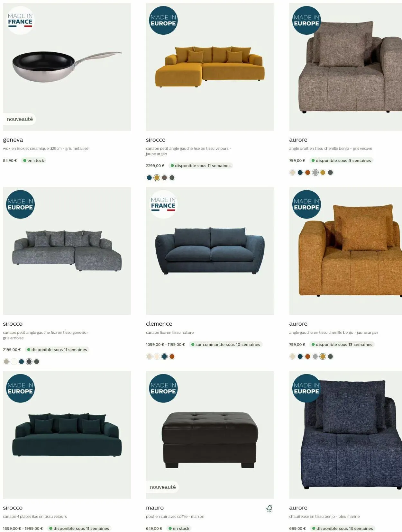Pick the beige swatch under aurore gris vésuve
This screenshot has height=532, width=402.
pos(292,173)
